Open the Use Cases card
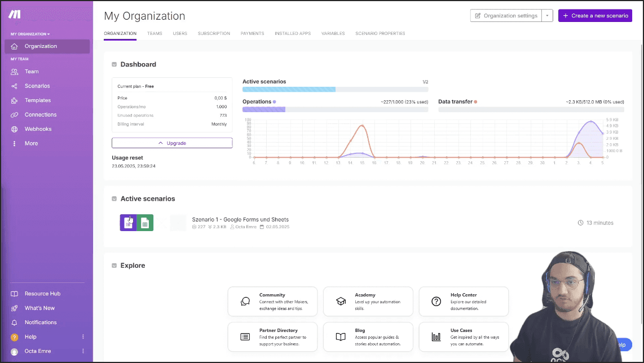This screenshot has height=363, width=644. [464, 337]
